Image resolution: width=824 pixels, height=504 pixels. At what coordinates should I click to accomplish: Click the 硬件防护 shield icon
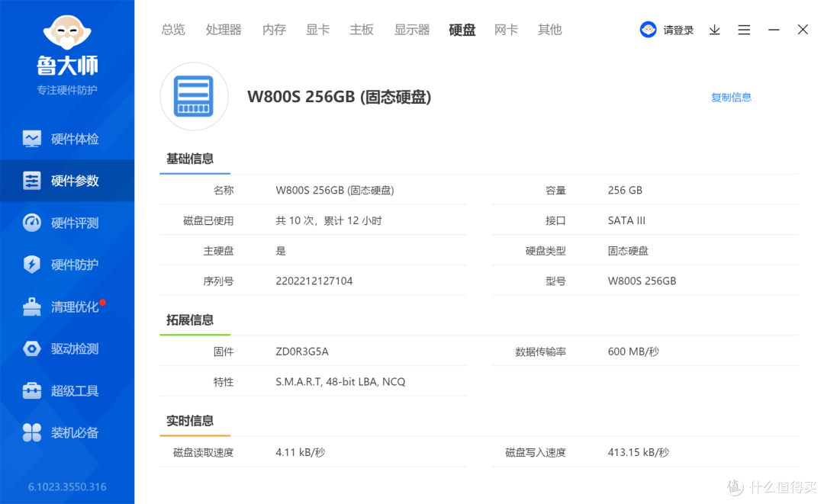31,265
